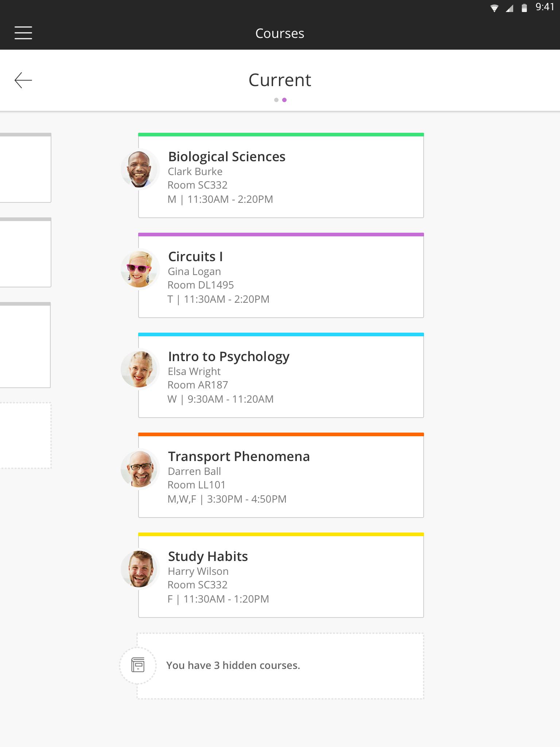Open the hamburger navigation menu
The height and width of the screenshot is (747, 560).
(23, 33)
